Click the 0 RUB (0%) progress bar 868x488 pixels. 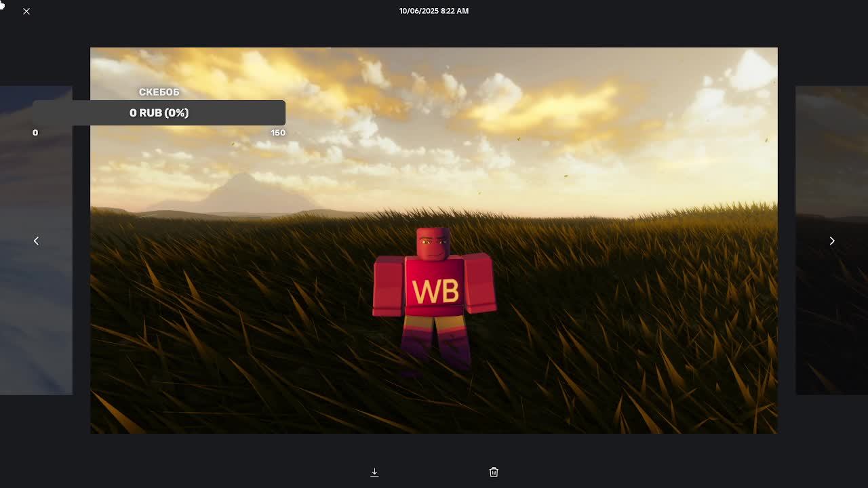[x=159, y=113]
